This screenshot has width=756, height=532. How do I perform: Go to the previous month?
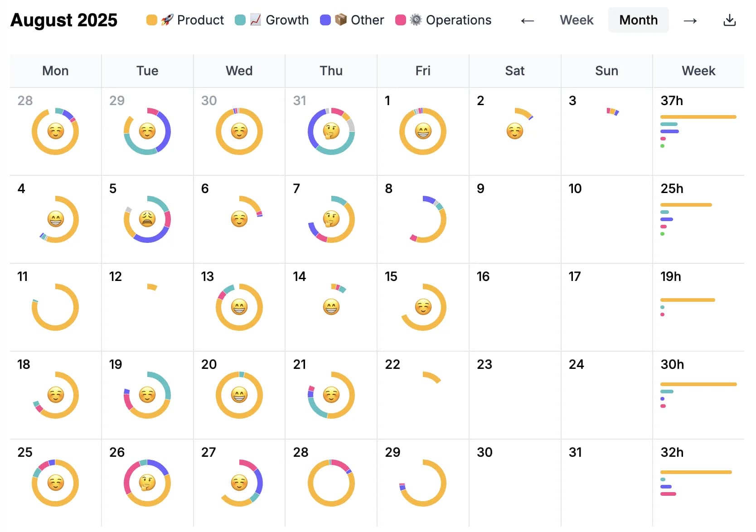[527, 20]
